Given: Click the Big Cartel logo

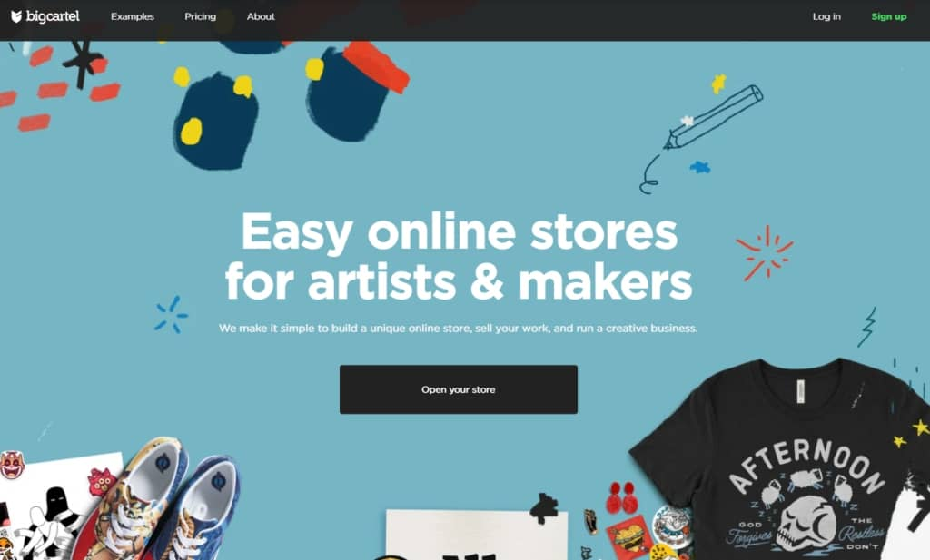Looking at the screenshot, I should (45, 16).
